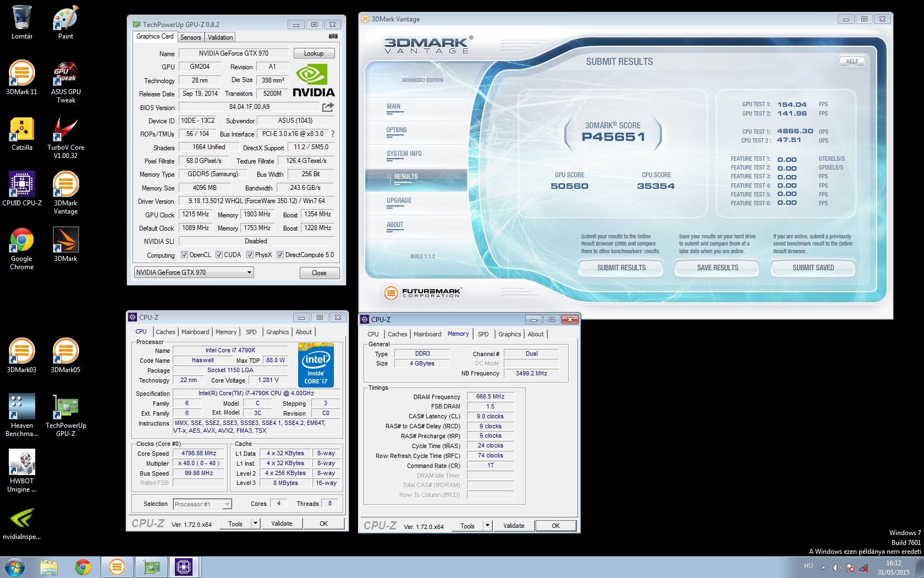Image resolution: width=924 pixels, height=578 pixels.
Task: Open the 3DMark05 desktop shortcut
Action: point(66,356)
